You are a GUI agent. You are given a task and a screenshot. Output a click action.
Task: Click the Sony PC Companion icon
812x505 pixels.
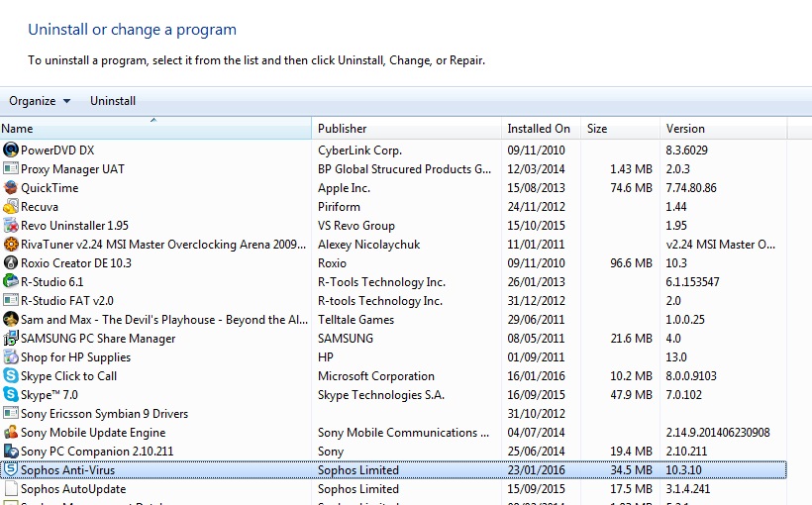10,452
